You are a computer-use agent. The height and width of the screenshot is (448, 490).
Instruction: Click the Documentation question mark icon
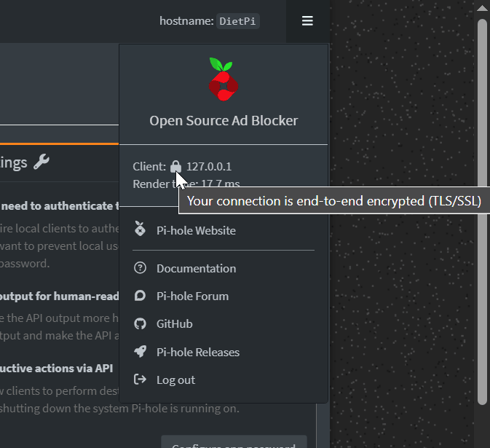point(140,268)
